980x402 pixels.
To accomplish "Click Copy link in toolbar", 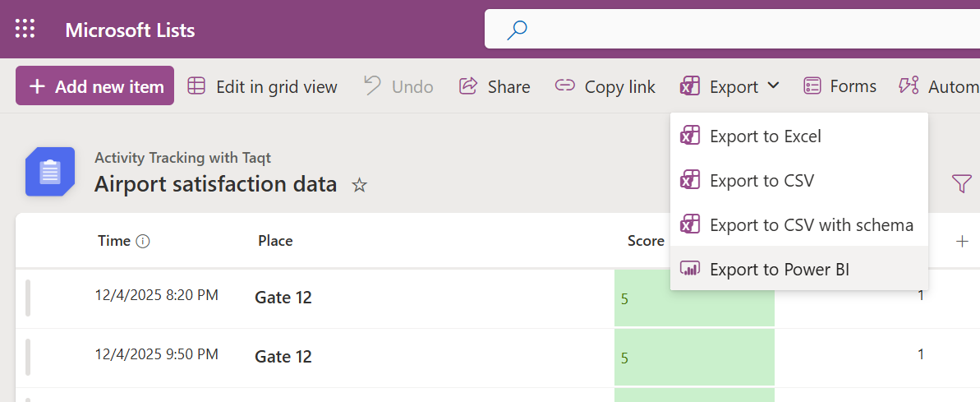I will (x=605, y=86).
